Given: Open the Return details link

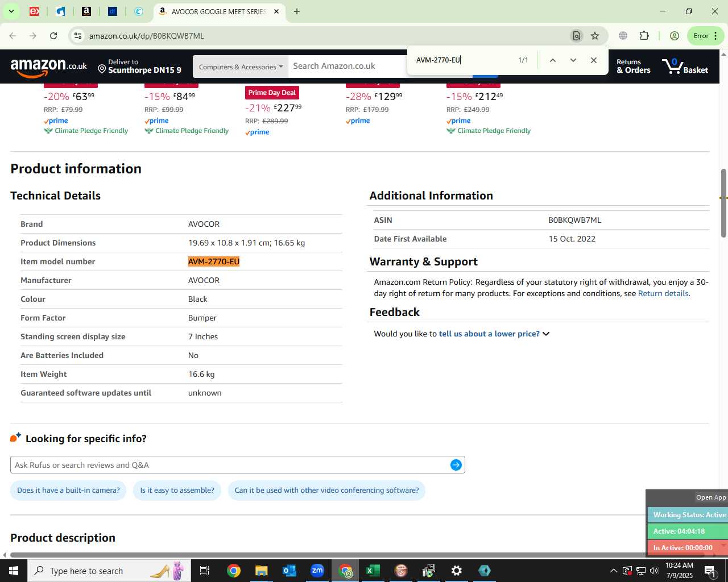Looking at the screenshot, I should click(x=663, y=294).
